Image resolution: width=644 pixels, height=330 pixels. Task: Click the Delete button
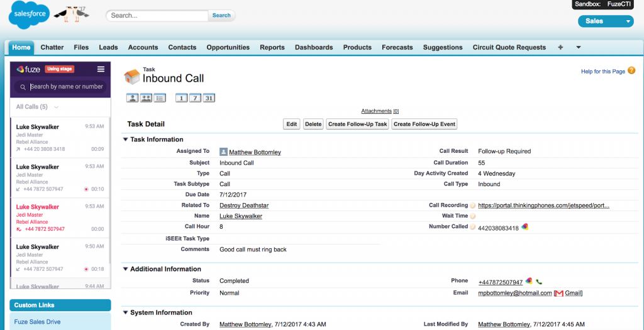(x=313, y=124)
